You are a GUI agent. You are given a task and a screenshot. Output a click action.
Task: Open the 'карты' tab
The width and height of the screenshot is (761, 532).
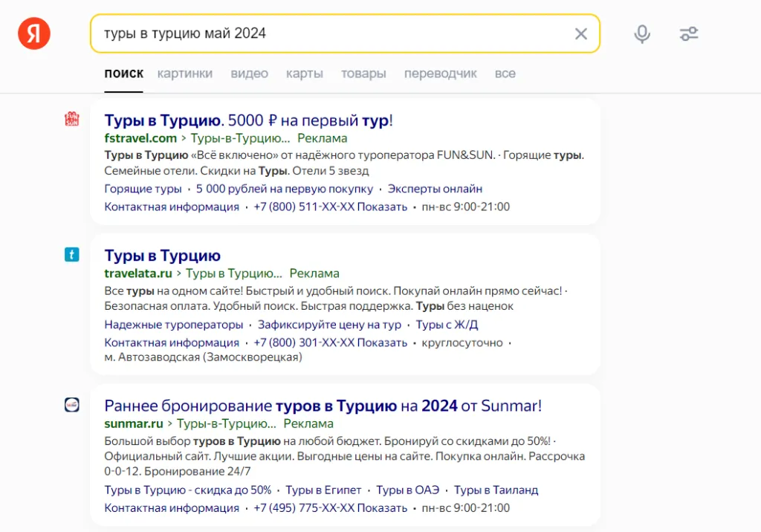click(x=304, y=74)
